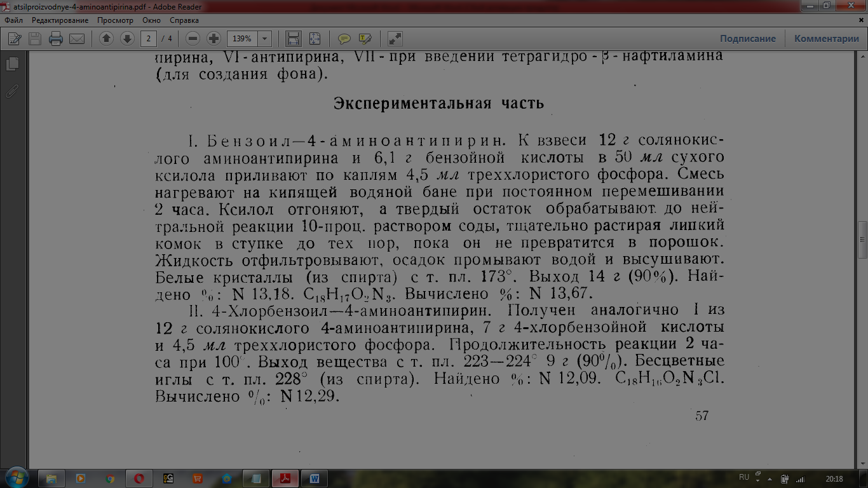
Task: Click the page number input field
Action: (149, 39)
